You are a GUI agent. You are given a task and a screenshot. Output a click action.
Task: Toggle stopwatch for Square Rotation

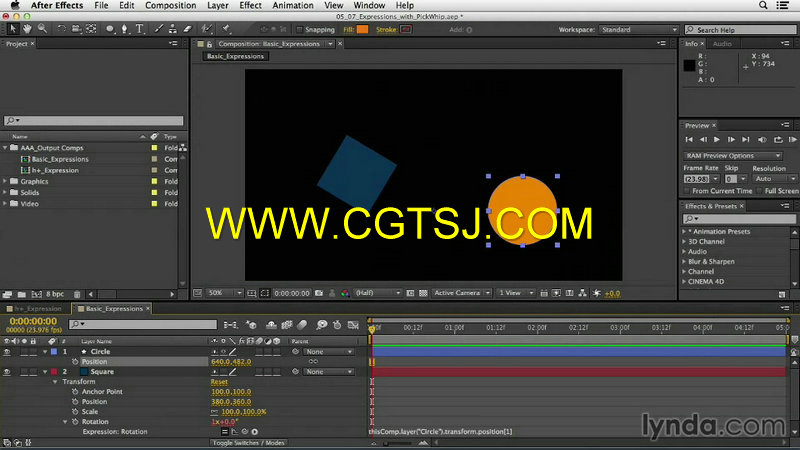(x=75, y=422)
